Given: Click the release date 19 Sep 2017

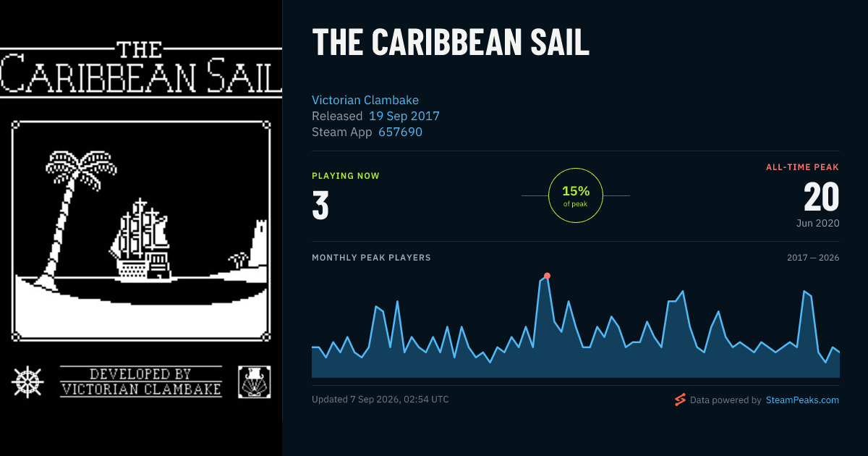Looking at the screenshot, I should [404, 116].
